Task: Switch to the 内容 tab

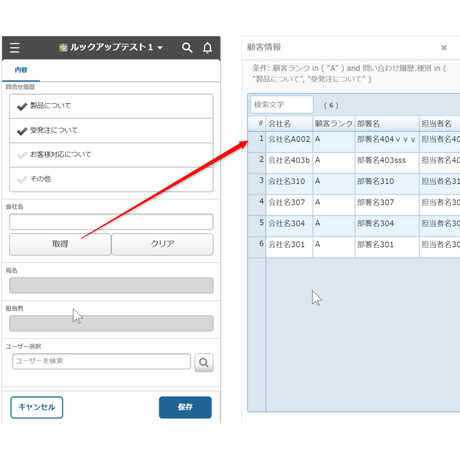Action: (x=21, y=70)
